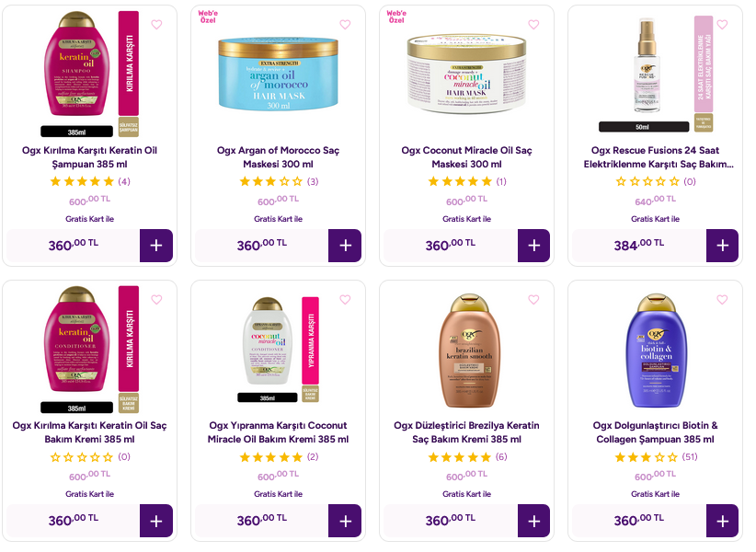View the Argan of Morocco hair mask image
756x552 pixels.
(278, 75)
